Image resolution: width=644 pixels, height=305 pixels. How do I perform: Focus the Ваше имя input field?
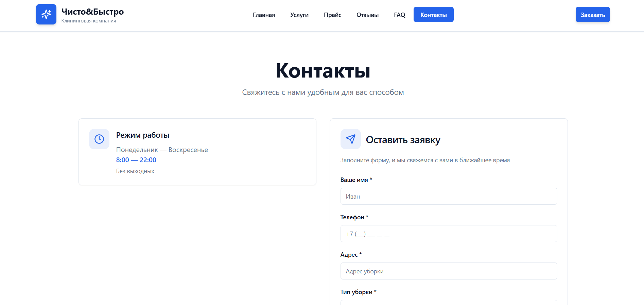[x=449, y=197]
